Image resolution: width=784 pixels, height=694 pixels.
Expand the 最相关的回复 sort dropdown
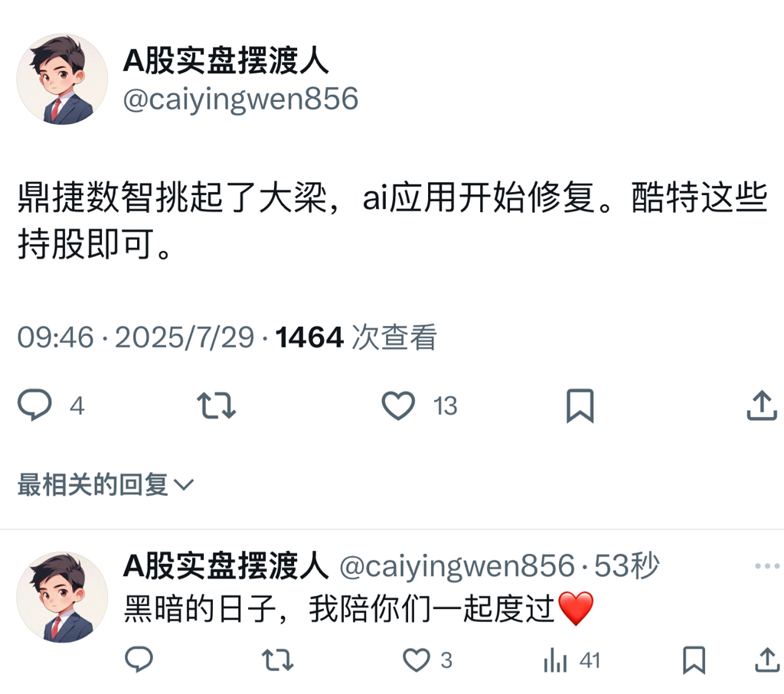click(x=106, y=484)
